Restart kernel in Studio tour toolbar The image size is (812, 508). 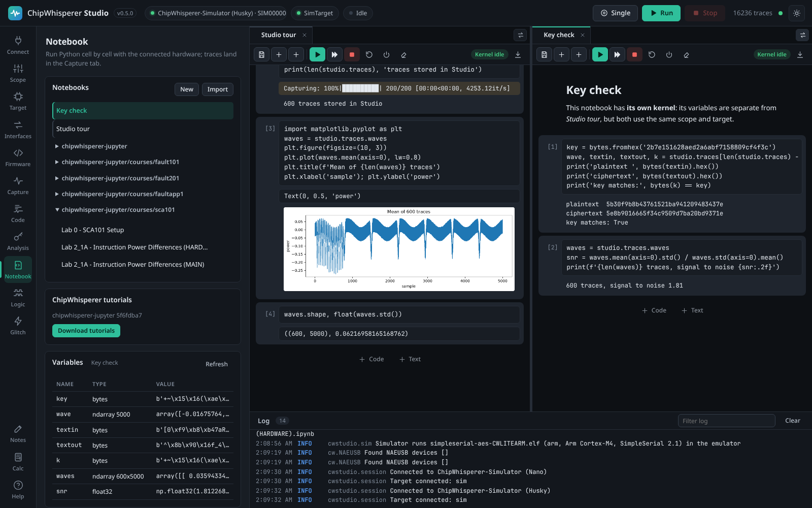click(x=369, y=54)
